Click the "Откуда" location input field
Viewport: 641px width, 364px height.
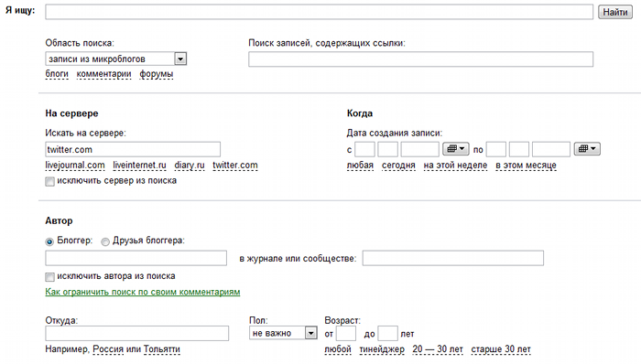pyautogui.click(x=137, y=333)
